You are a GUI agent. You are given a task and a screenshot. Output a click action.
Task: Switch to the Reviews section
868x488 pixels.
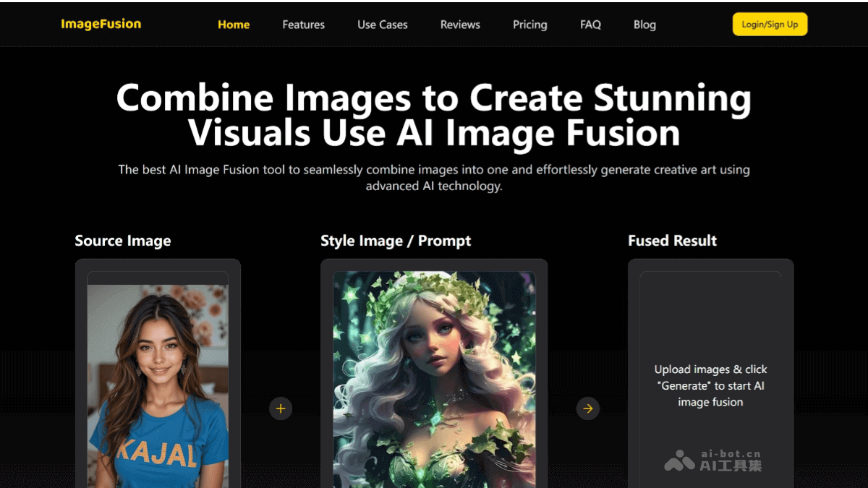click(459, 24)
